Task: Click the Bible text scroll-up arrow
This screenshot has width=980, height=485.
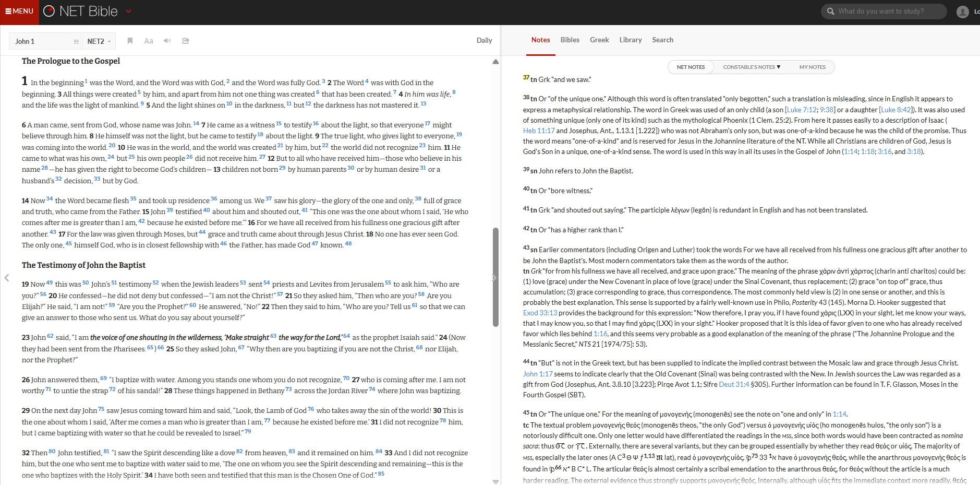Action: [495, 62]
